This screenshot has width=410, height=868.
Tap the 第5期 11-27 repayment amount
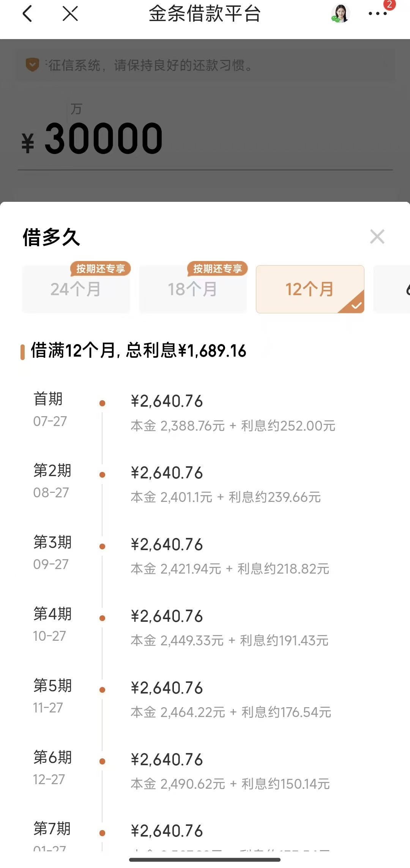tap(167, 688)
